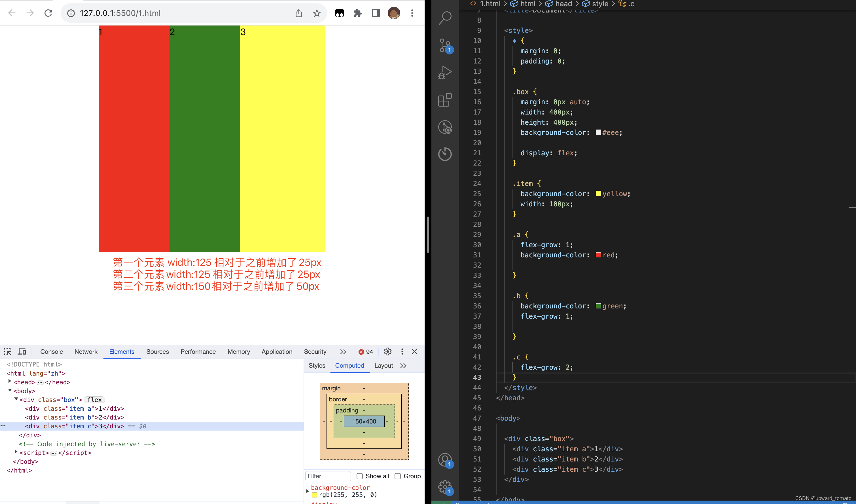
Task: Click the share page icon
Action: pos(298,13)
